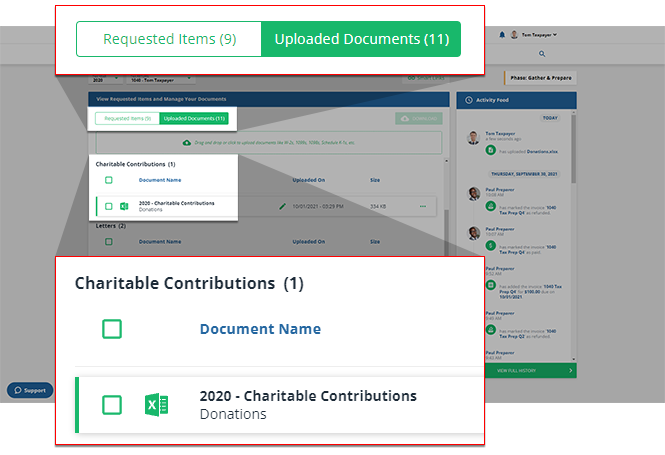Sort Charitable Contributions by Size header

coord(375,180)
